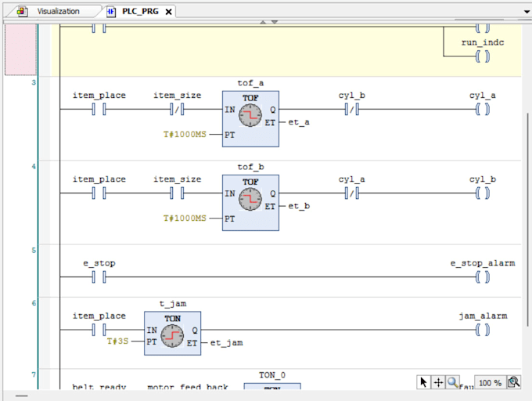Select rung number 4
Screen dimensions: 532x401
(x=34, y=166)
